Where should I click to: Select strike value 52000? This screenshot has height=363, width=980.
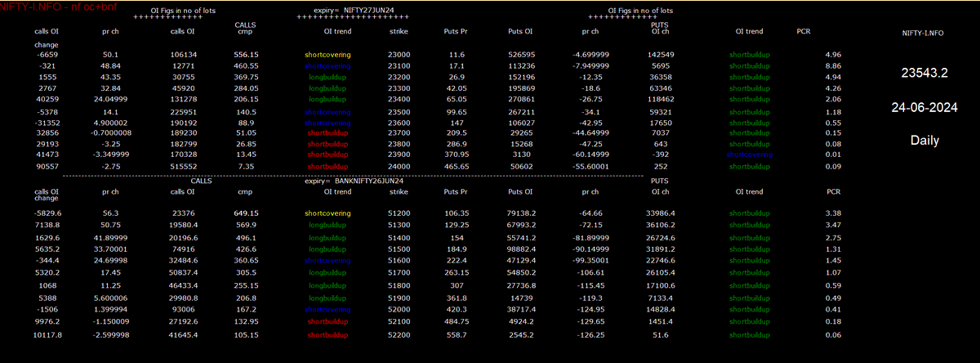coord(399,311)
